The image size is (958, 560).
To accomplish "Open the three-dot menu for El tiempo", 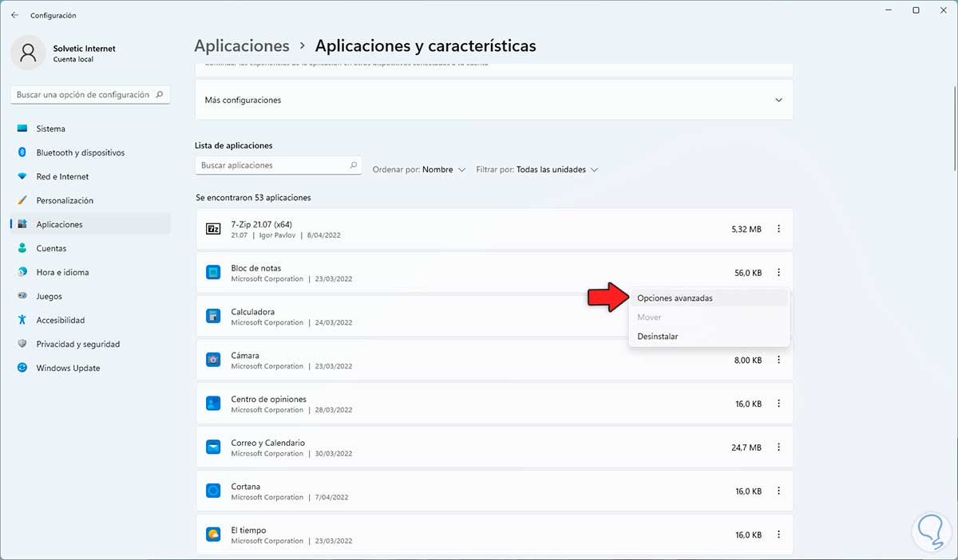I will pyautogui.click(x=778, y=534).
